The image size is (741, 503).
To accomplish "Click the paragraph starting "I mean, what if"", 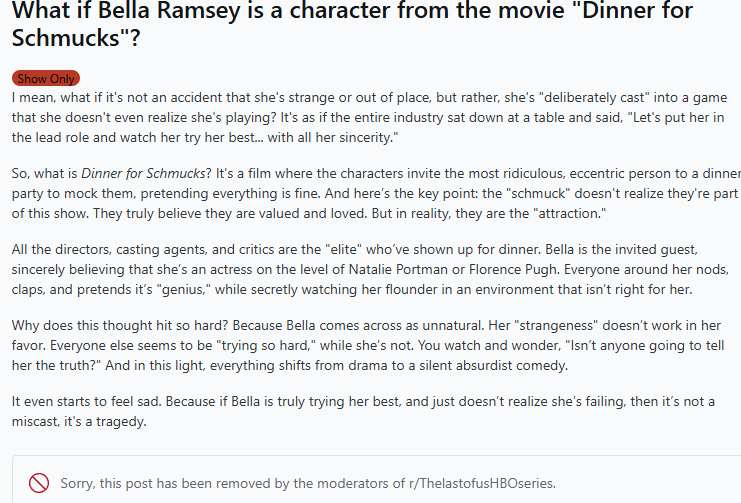I will pos(370,118).
